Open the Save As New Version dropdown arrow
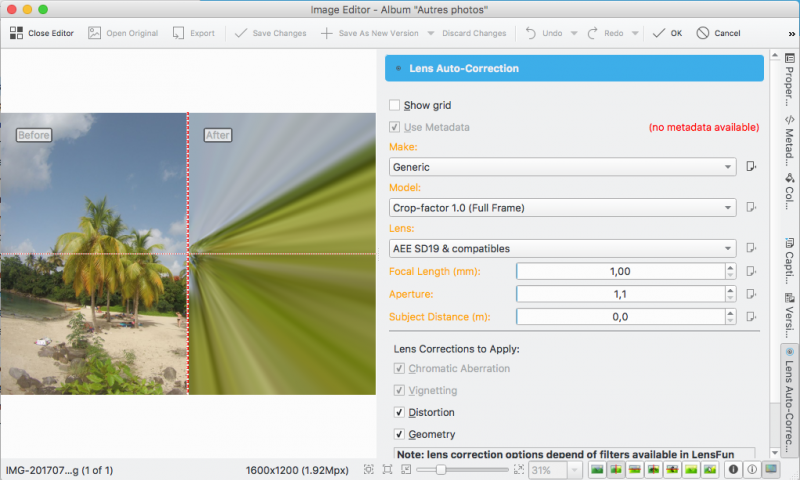 point(431,33)
